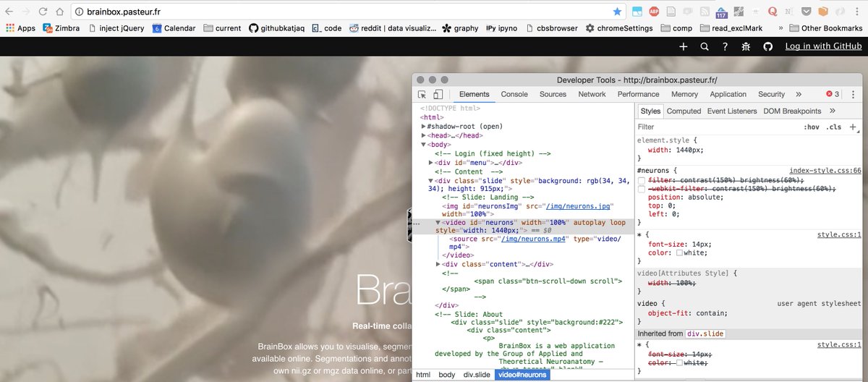Open the BrainBox help question mark
Screen dimensions: 868x382
pos(726,46)
